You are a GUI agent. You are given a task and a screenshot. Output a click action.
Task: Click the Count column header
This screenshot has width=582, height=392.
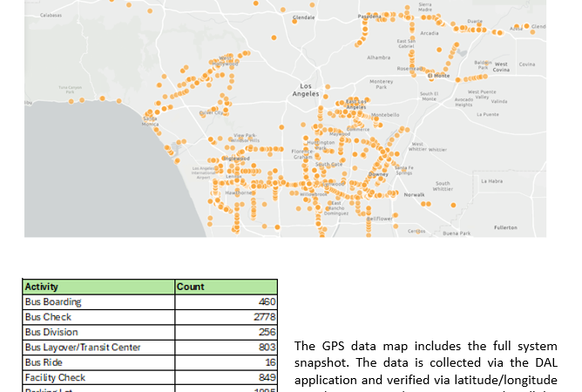click(190, 287)
